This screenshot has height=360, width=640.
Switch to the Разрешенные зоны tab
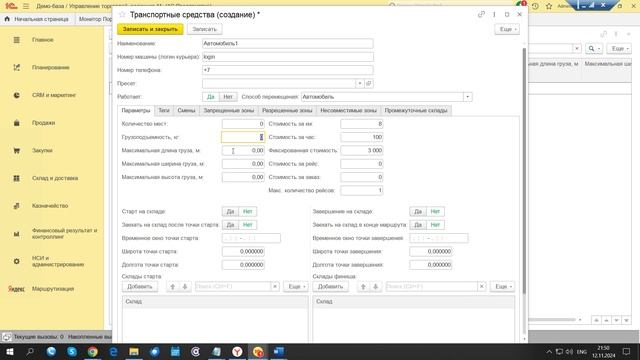coord(287,111)
